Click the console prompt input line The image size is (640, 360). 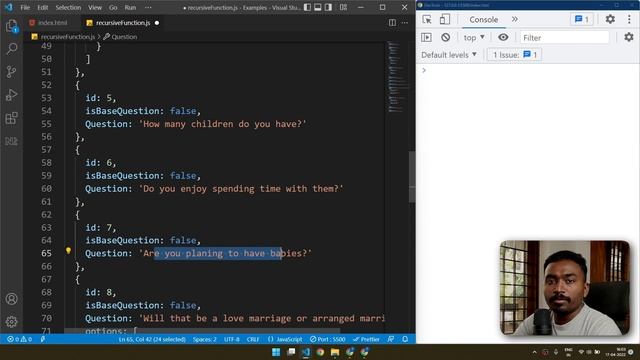tap(527, 70)
